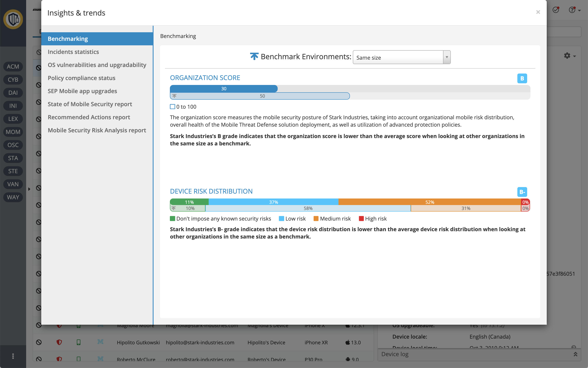Image resolution: width=588 pixels, height=368 pixels.
Task: Click green phone icon in Hipolito's row
Action: 79,342
